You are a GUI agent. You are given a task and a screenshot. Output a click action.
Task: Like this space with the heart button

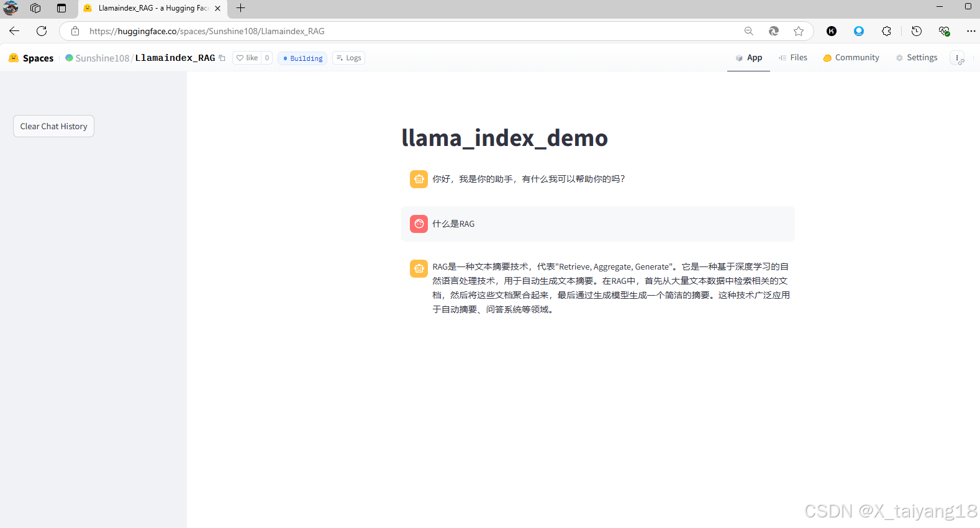[x=247, y=58]
